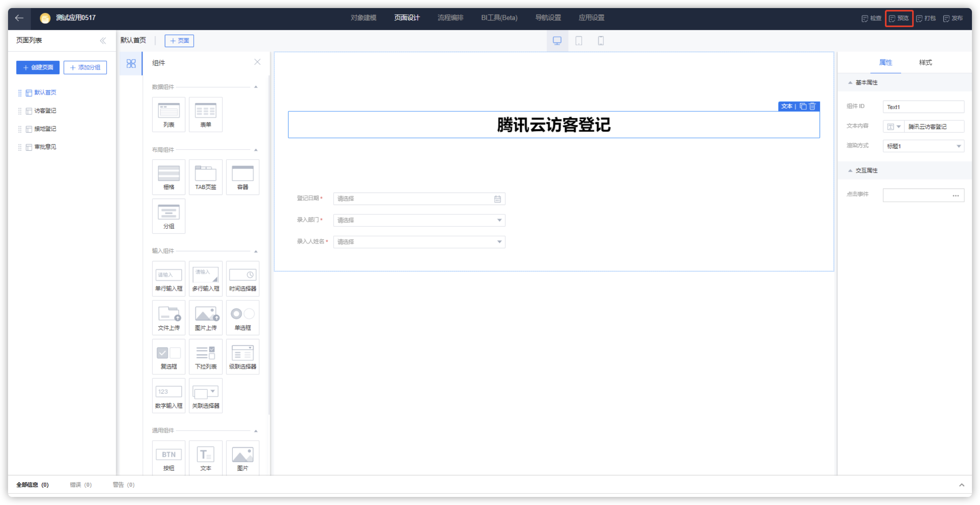Image resolution: width=980 pixels, height=505 pixels.
Task: Switch to tablet preview device
Action: [x=579, y=41]
